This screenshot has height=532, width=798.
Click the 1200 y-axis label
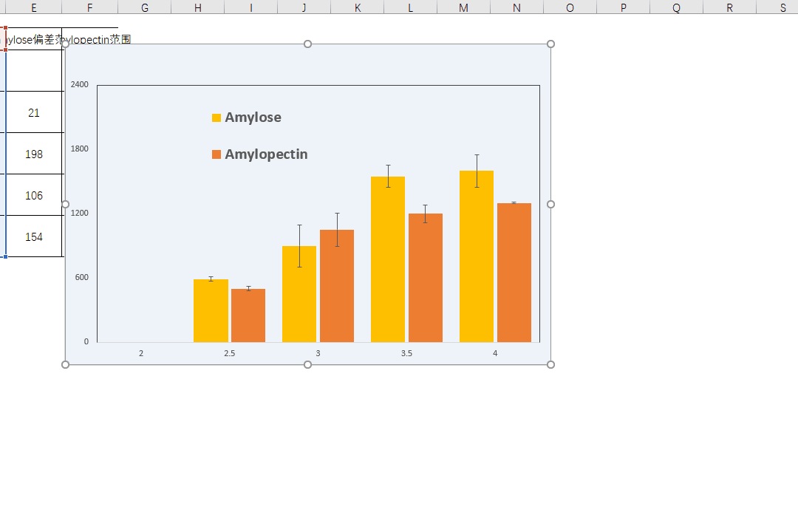(79, 213)
